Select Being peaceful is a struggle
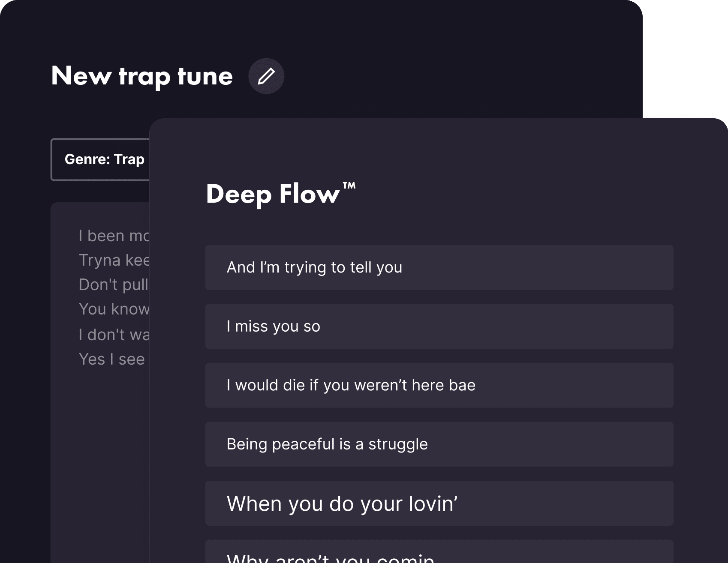This screenshot has width=728, height=563. tap(439, 444)
